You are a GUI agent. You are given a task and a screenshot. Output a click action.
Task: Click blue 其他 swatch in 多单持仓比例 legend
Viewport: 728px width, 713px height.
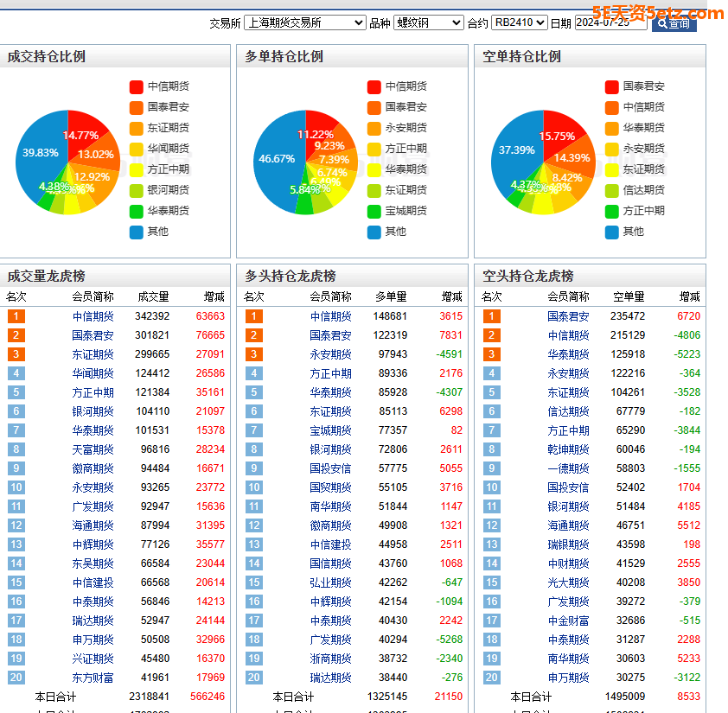tap(374, 232)
